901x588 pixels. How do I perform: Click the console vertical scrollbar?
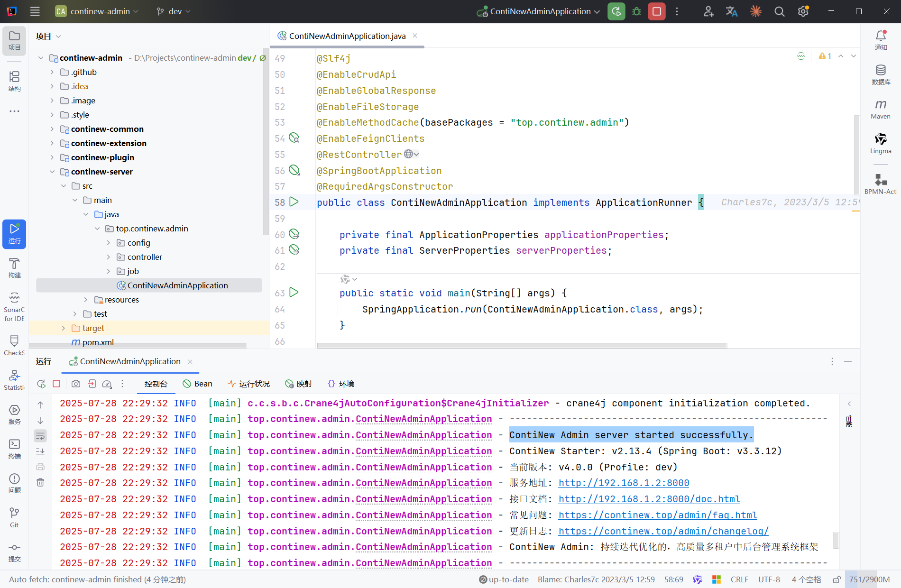(x=836, y=540)
